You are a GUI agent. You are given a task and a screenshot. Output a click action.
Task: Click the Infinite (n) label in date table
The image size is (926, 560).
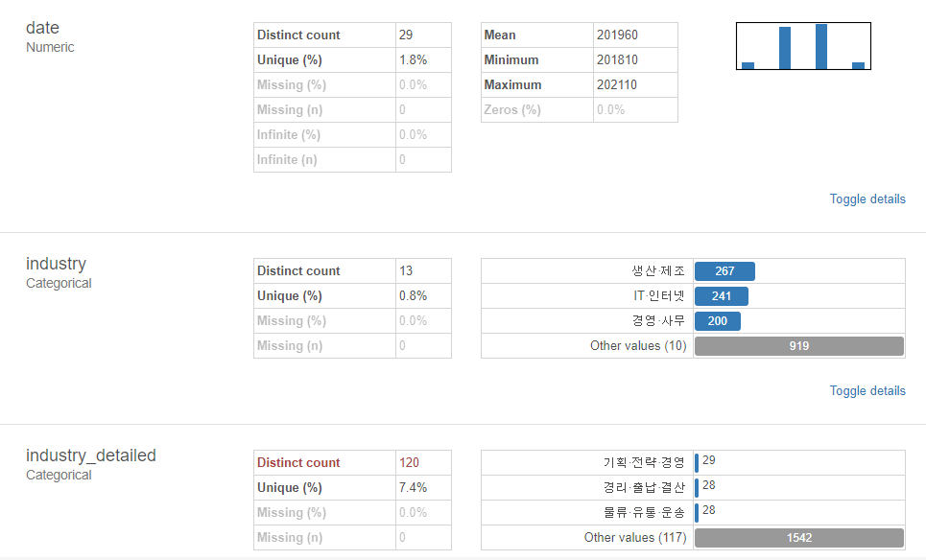click(x=287, y=159)
